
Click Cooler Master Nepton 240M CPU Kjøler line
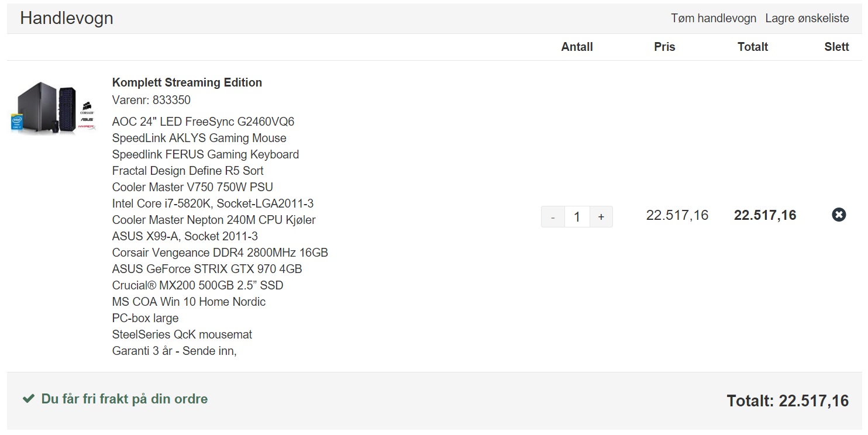coord(214,220)
